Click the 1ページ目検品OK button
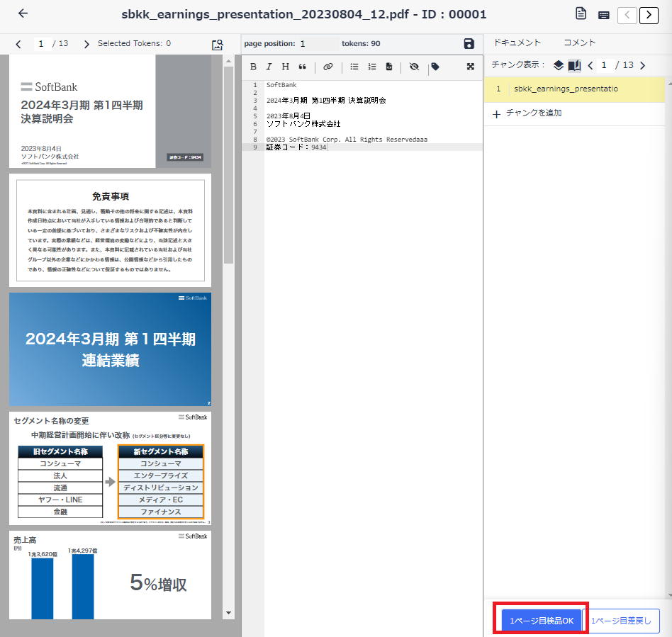Viewport: 672px width, 637px height. pyautogui.click(x=542, y=621)
